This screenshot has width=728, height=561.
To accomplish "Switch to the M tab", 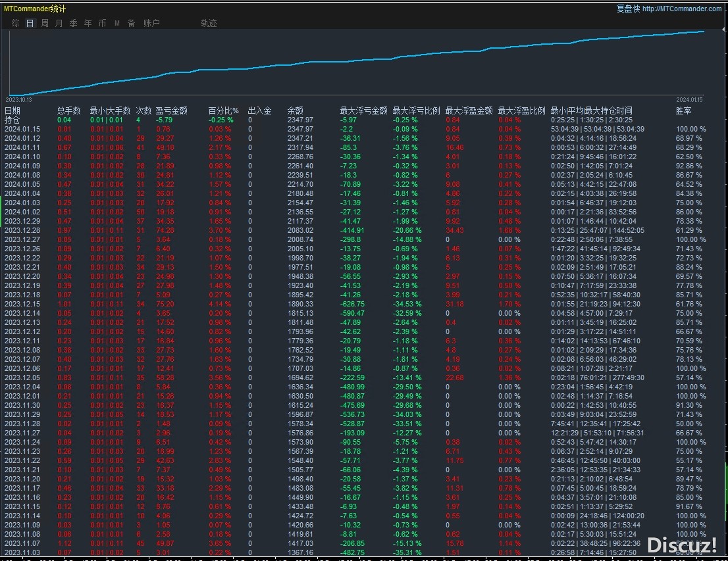I will [117, 23].
